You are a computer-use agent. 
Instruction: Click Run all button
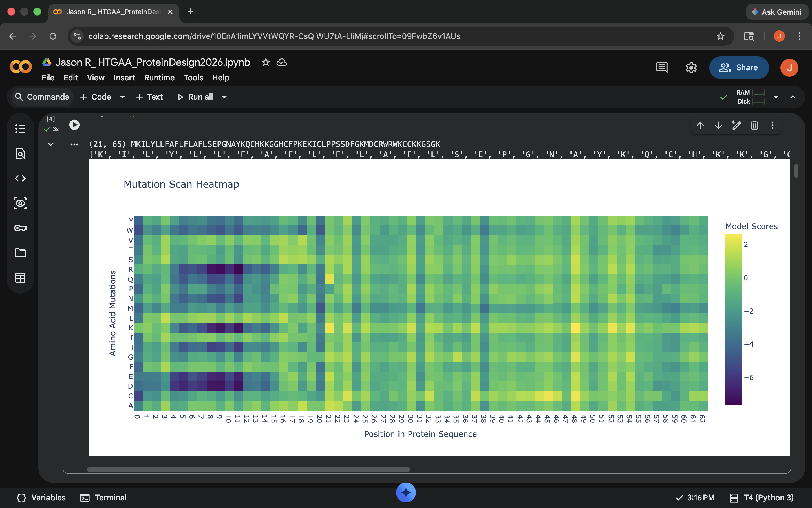coord(195,97)
